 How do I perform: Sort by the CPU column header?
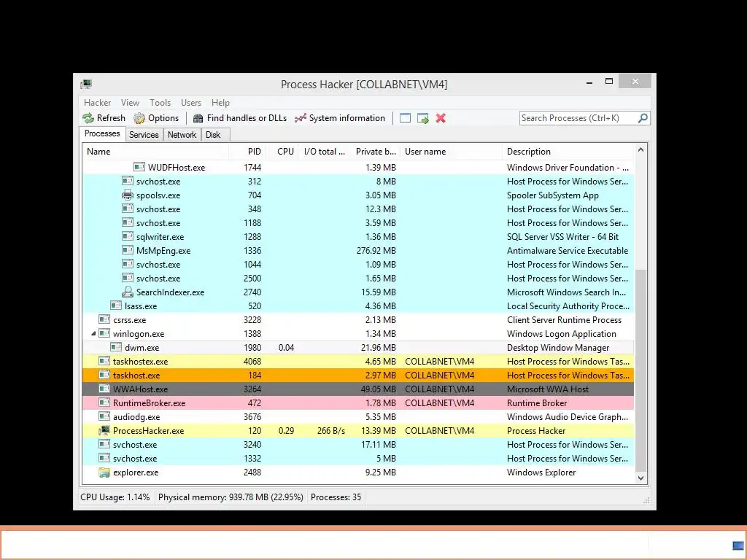[283, 152]
